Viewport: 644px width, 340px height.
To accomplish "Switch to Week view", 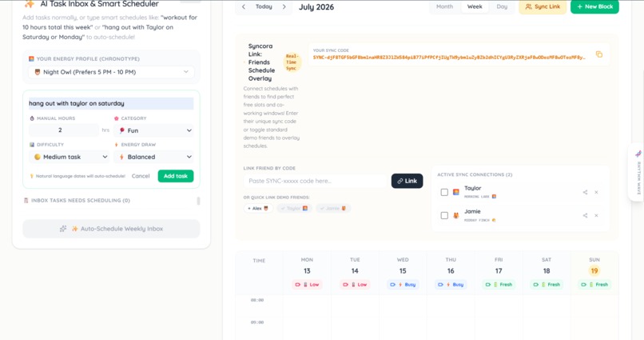I will point(475,6).
